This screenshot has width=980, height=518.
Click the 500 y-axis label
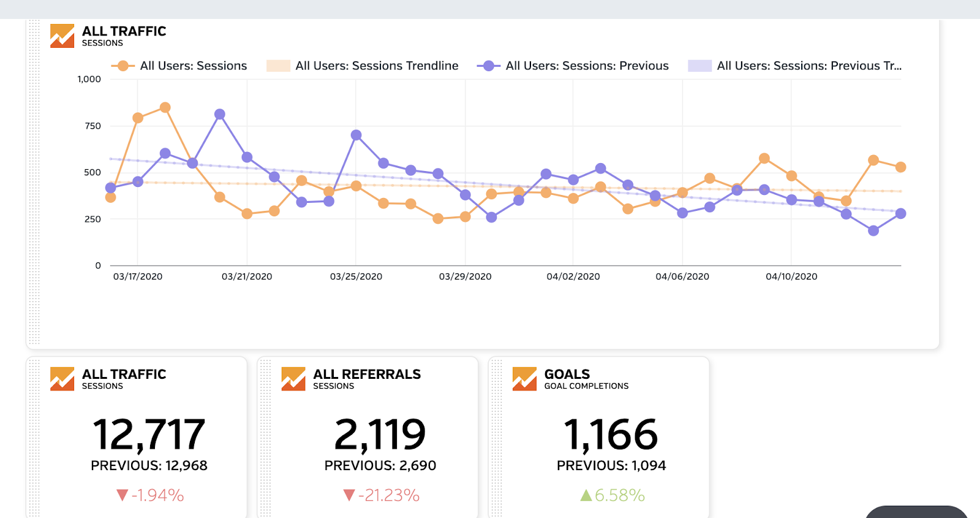[x=92, y=172]
